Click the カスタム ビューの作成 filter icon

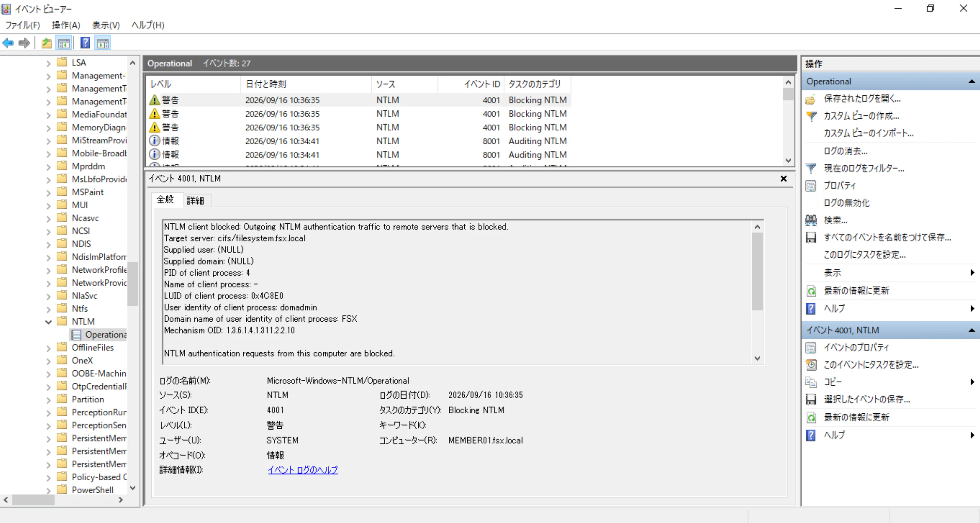[811, 116]
